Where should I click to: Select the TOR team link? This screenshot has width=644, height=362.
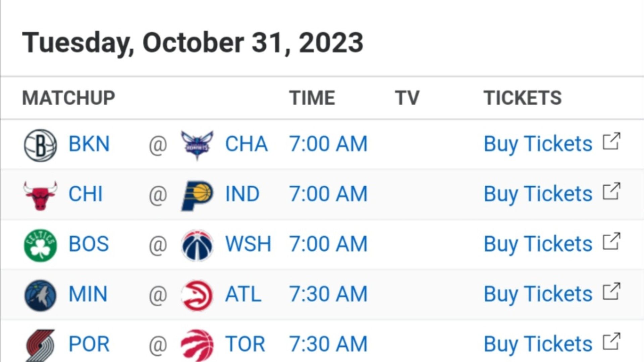tap(245, 344)
